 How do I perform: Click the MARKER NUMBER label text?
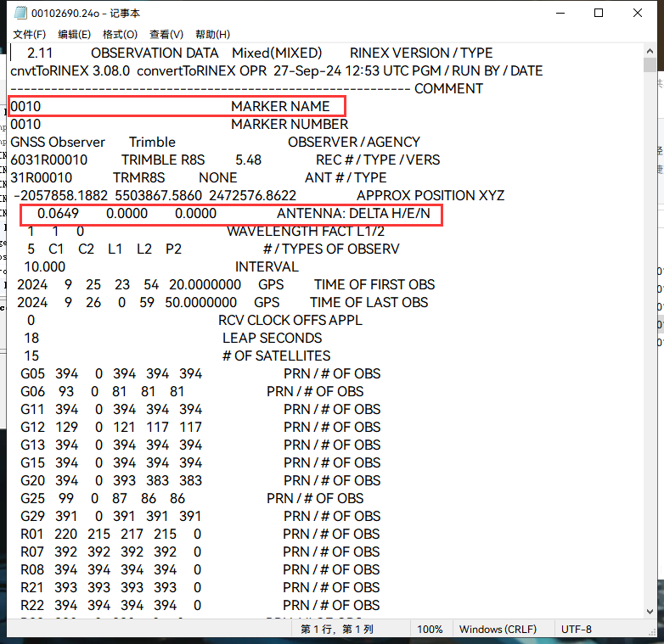(x=290, y=124)
